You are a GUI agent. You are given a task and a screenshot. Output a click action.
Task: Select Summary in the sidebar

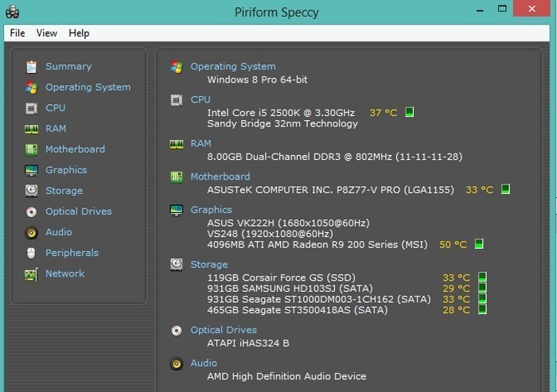(x=68, y=67)
